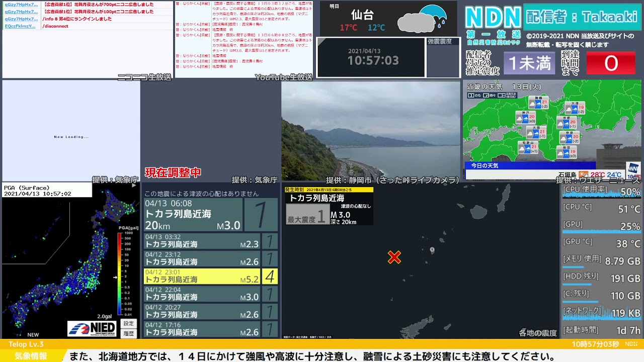Click the first qGzy7HpHx7 username link
The height and width of the screenshot is (362, 644).
tap(21, 5)
